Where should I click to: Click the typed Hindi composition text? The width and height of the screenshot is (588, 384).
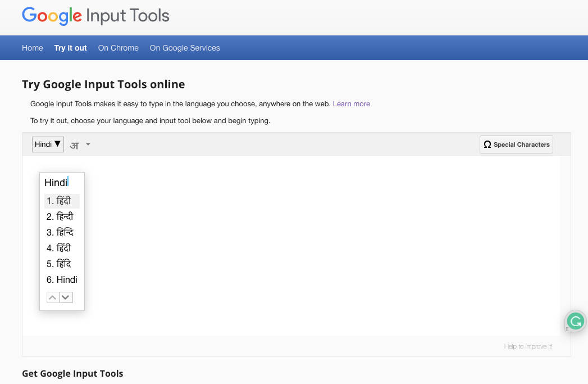click(56, 182)
